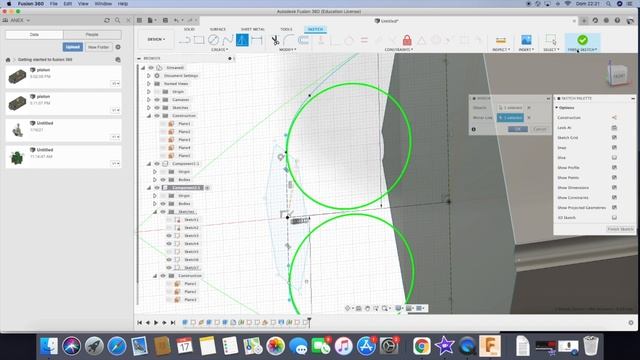Click the Save icon in the quick toolbar

165,20
